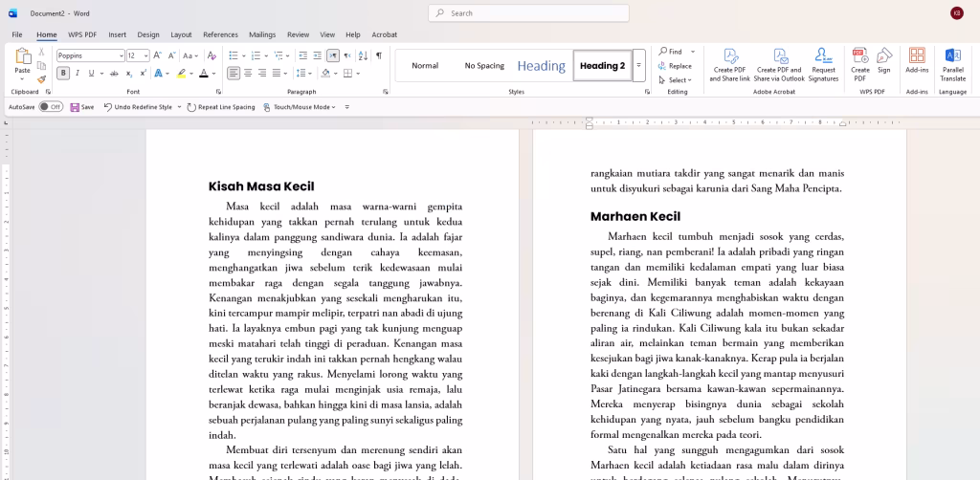Open the Poppins font name dropdown
Viewport: 980px width, 480px height.
coord(122,55)
